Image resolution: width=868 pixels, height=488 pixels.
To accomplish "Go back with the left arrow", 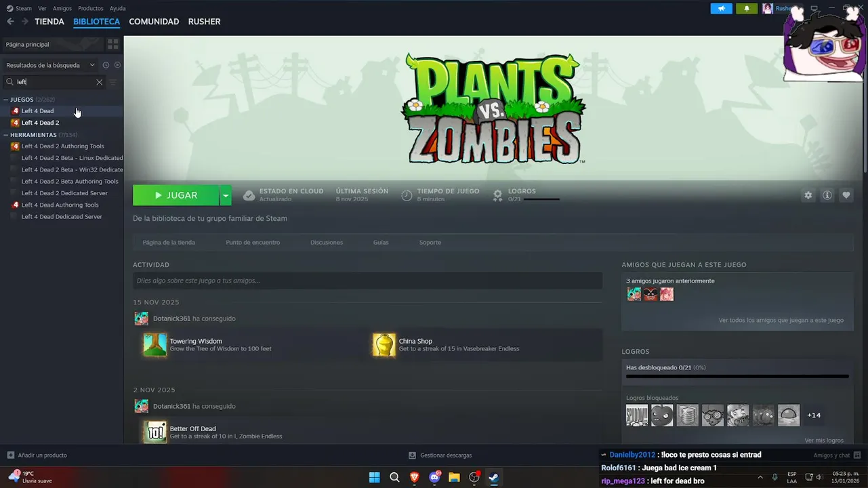I will point(10,22).
